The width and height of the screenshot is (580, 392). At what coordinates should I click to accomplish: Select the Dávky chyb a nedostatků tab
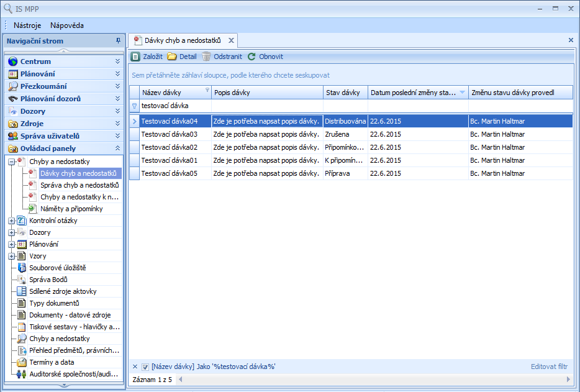click(183, 40)
